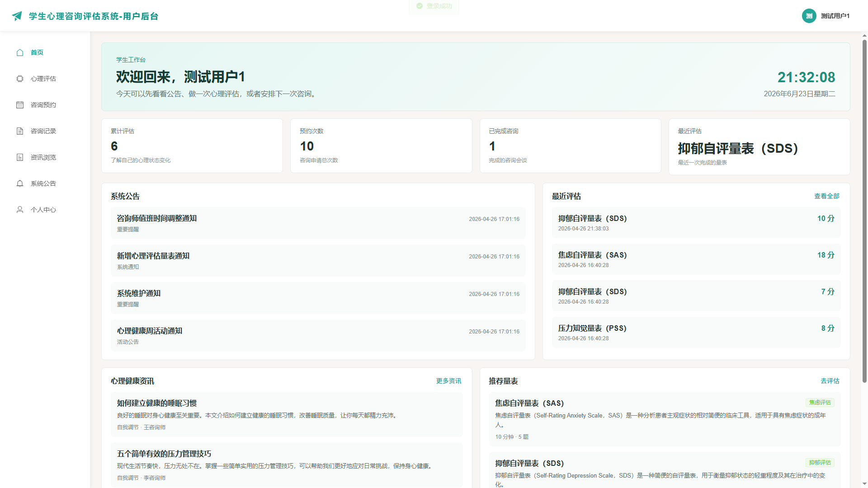The height and width of the screenshot is (488, 868).
Task: Click the 推荐量表 section heading
Action: click(x=503, y=381)
